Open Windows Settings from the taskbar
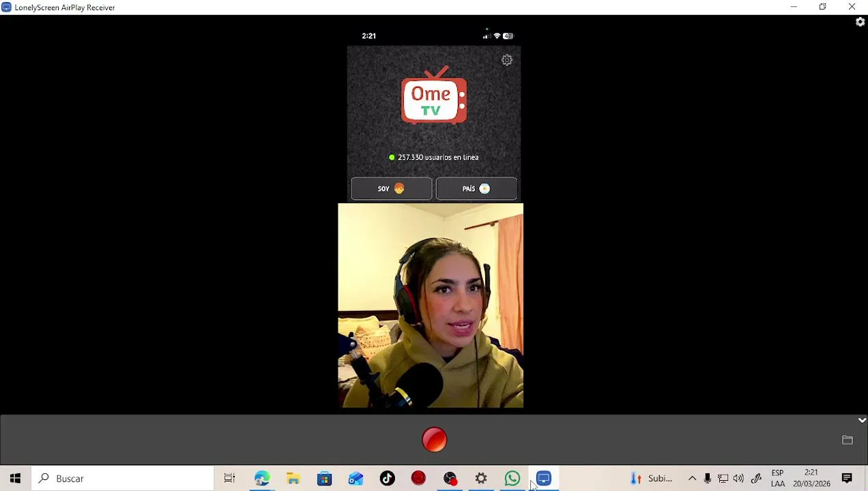 (482, 479)
